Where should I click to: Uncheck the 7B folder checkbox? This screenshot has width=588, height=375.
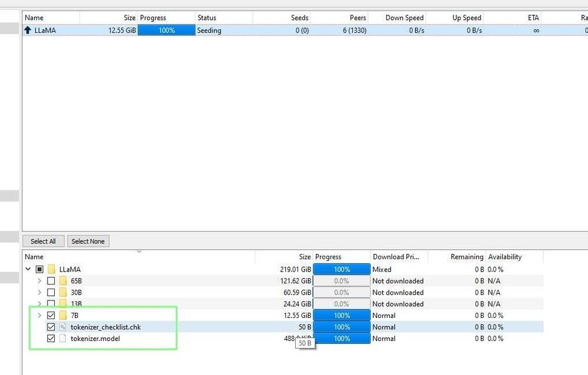coord(51,316)
